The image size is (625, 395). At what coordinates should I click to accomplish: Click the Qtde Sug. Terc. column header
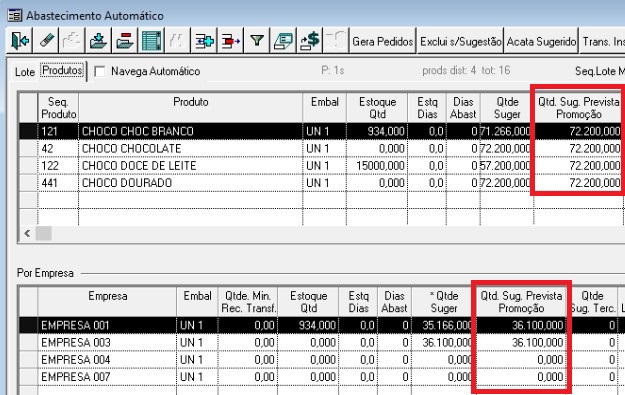click(x=592, y=302)
